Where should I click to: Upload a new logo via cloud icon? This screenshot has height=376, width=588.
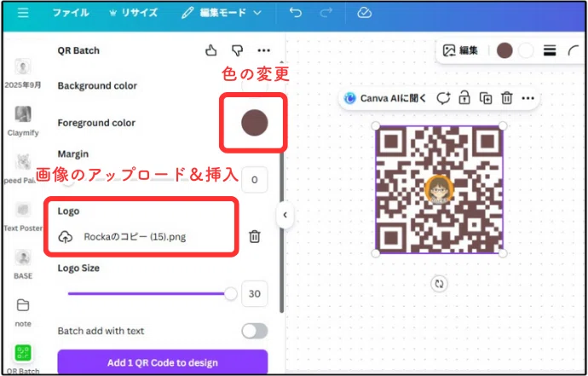click(66, 237)
